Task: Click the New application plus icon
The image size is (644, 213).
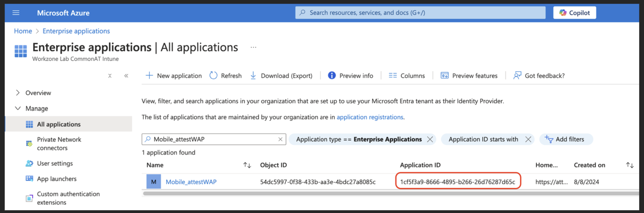Action: 149,76
